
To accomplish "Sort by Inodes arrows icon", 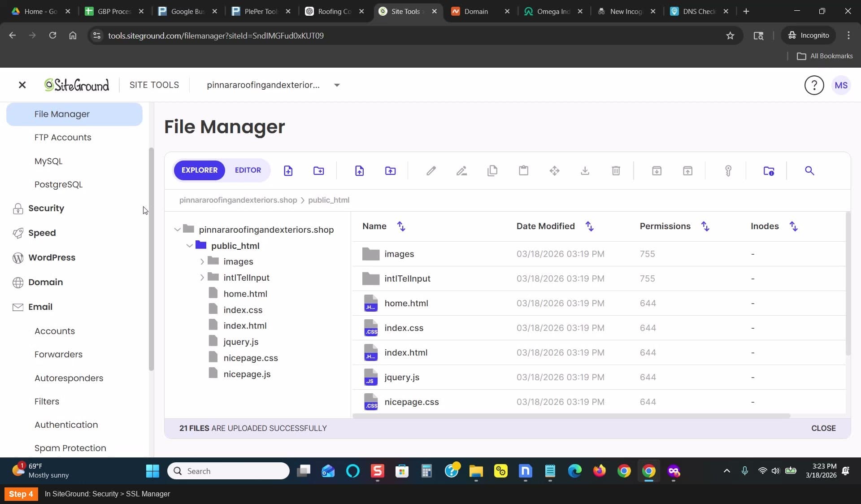I will [x=794, y=226].
